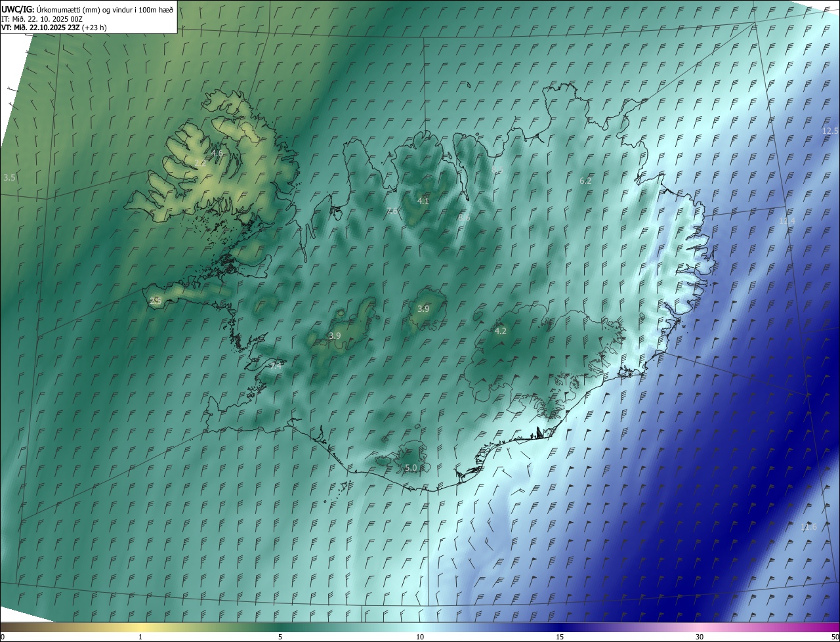Click the 8.6 value label on the map
The image size is (840, 642).
[464, 217]
